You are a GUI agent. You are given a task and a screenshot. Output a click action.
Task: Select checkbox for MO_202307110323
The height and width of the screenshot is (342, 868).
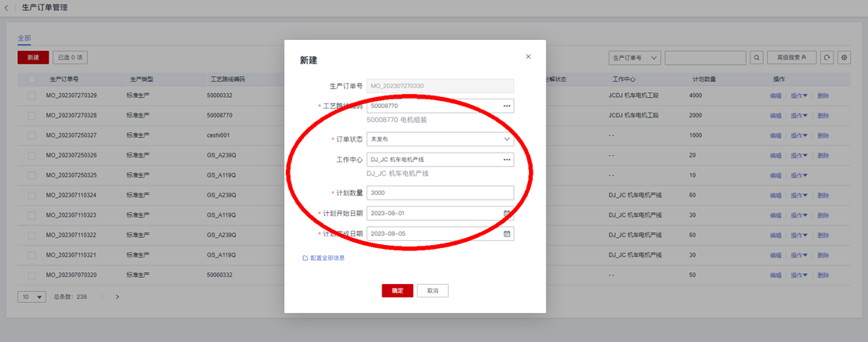click(32, 215)
